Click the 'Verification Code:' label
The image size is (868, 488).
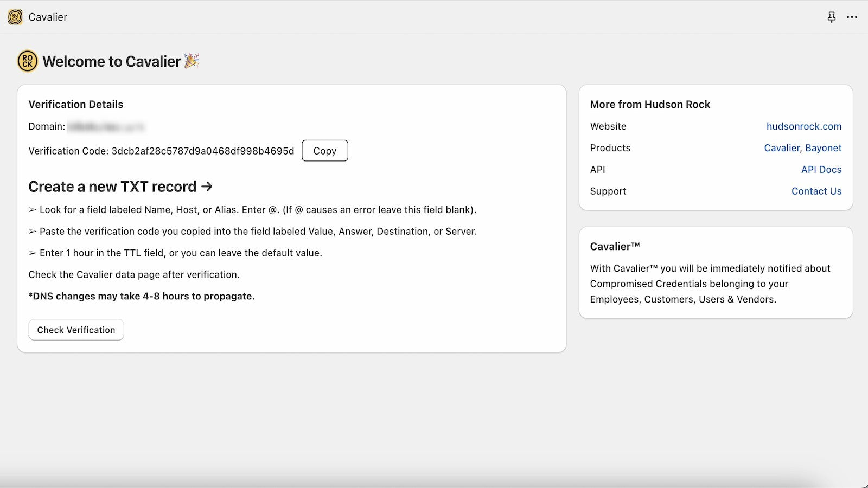click(68, 151)
